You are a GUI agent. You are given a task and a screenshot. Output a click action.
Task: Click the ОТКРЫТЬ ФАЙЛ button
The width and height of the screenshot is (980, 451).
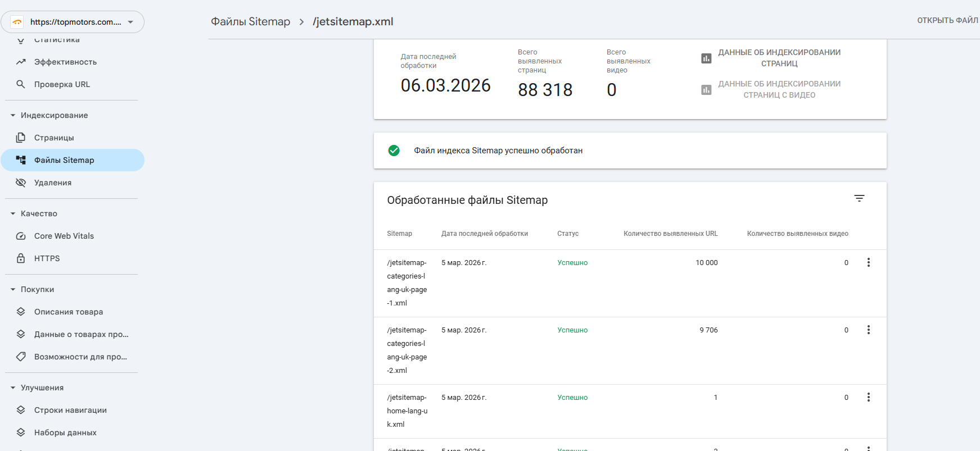[947, 20]
